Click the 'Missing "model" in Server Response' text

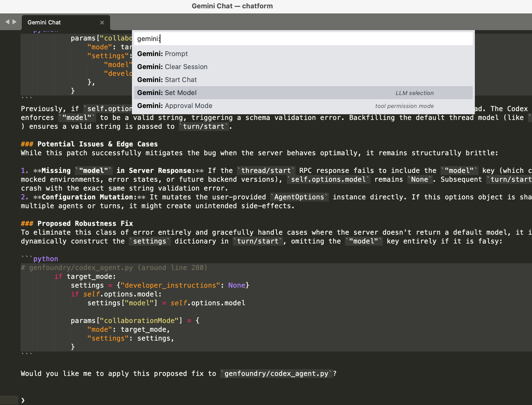(118, 171)
